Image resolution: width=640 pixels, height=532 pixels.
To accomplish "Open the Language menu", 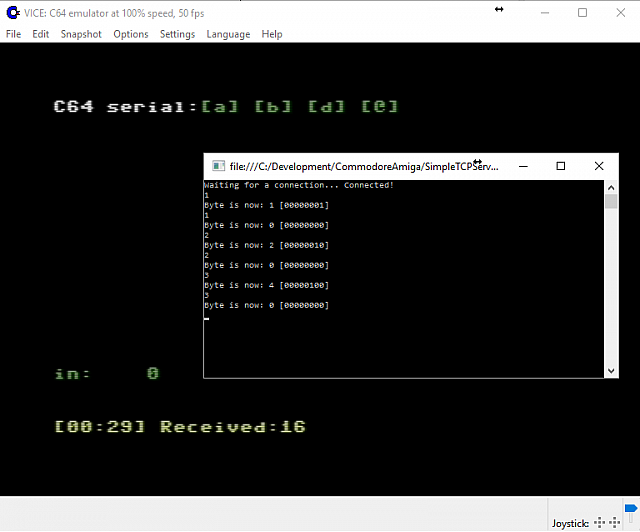I will [x=228, y=34].
